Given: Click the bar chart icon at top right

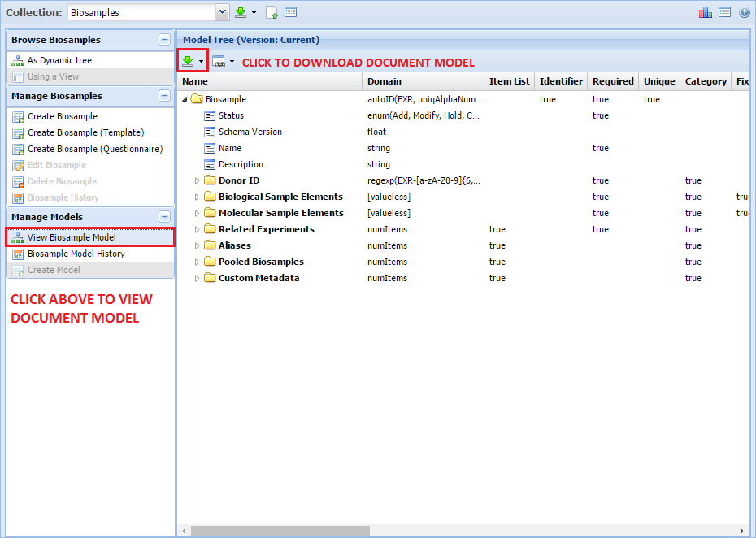Looking at the screenshot, I should (706, 12).
